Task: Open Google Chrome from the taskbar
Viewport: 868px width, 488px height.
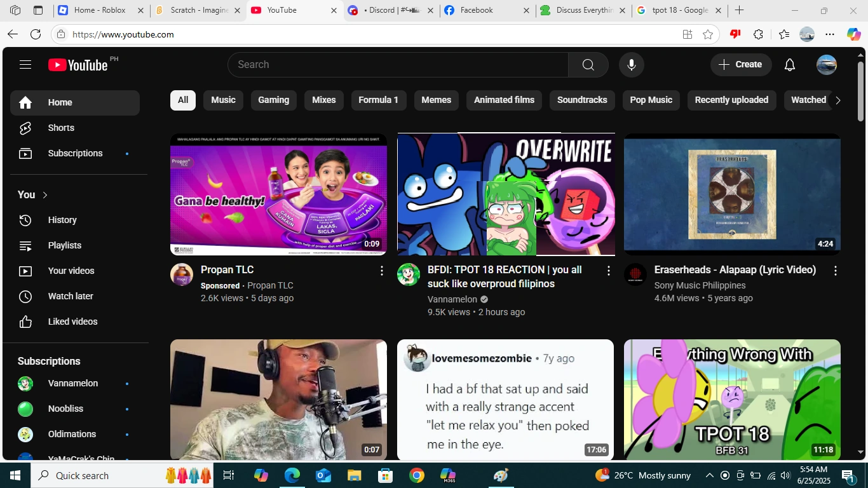Action: tap(417, 475)
